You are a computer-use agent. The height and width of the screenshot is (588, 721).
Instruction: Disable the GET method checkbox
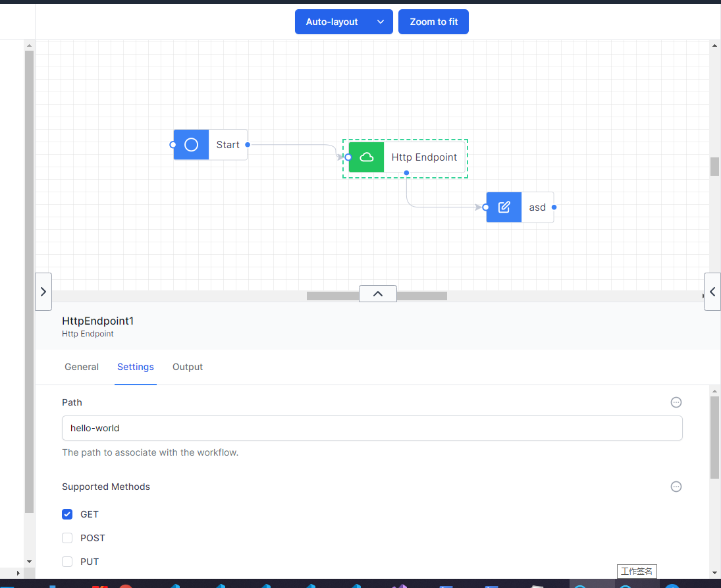point(67,514)
